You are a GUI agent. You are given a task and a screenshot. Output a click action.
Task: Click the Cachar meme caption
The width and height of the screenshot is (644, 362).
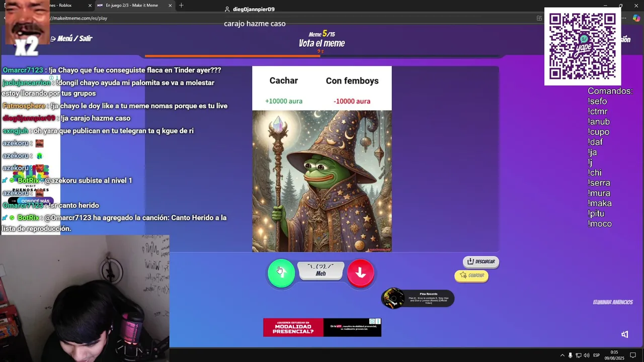coord(284,80)
